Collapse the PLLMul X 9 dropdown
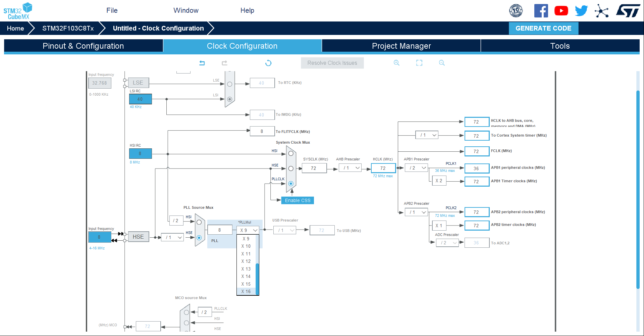 coord(248,230)
